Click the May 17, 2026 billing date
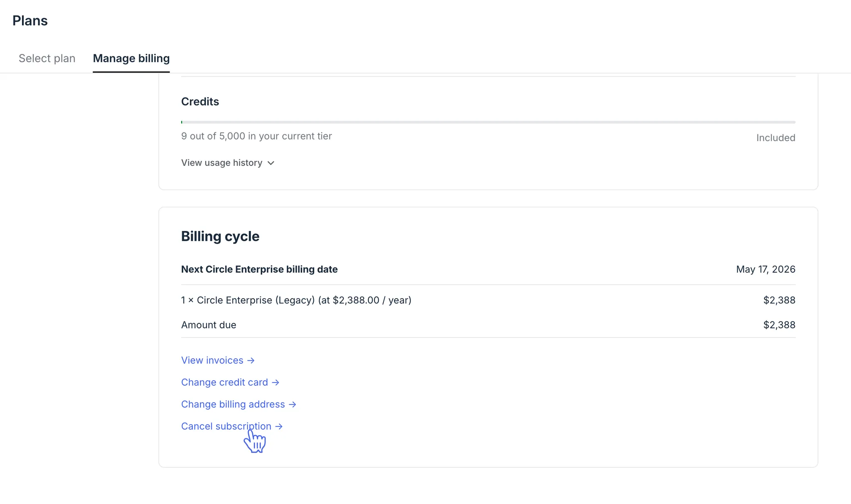Viewport: 851px width, 504px height. pyautogui.click(x=765, y=269)
